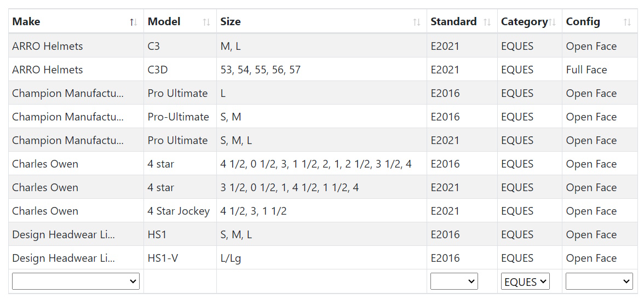Open the Standard filter dropdown

pos(454,281)
